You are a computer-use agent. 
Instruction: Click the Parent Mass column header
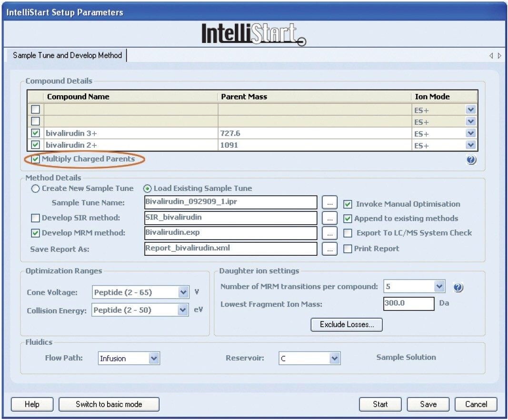(x=314, y=97)
